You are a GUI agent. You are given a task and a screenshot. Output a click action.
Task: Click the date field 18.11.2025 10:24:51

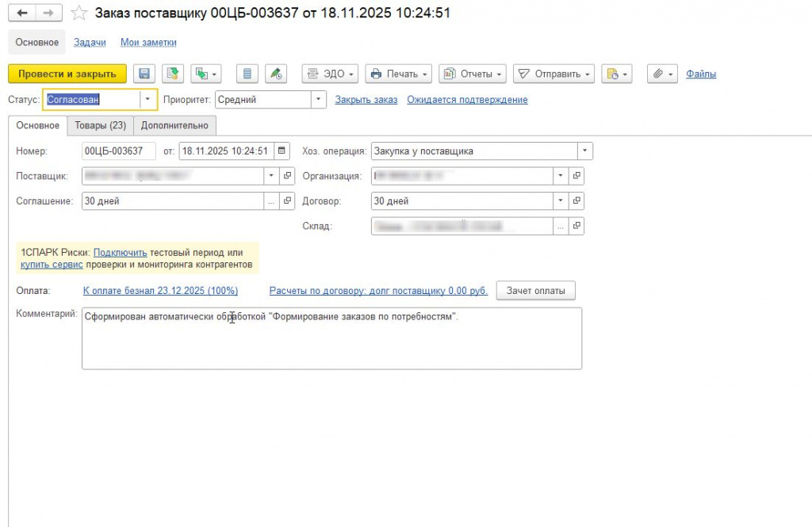pos(226,151)
